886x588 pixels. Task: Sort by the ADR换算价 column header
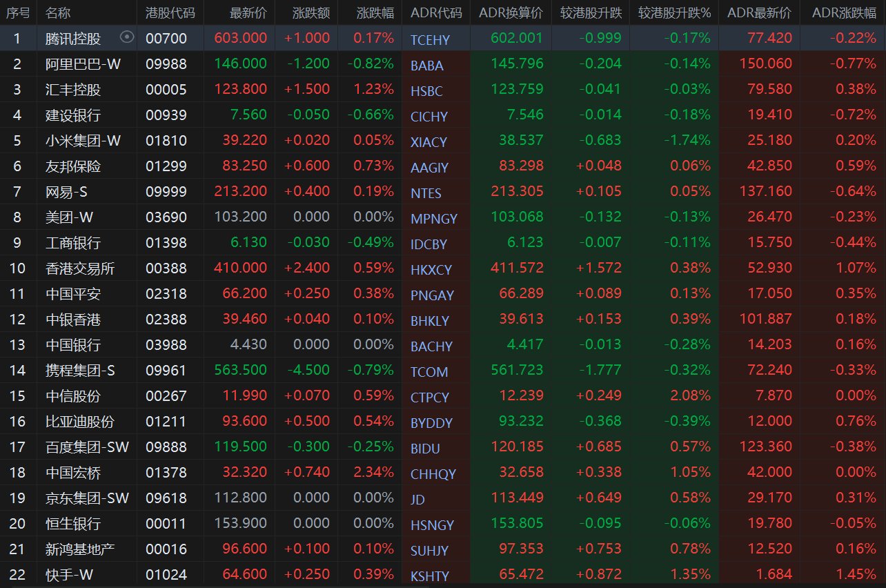511,12
